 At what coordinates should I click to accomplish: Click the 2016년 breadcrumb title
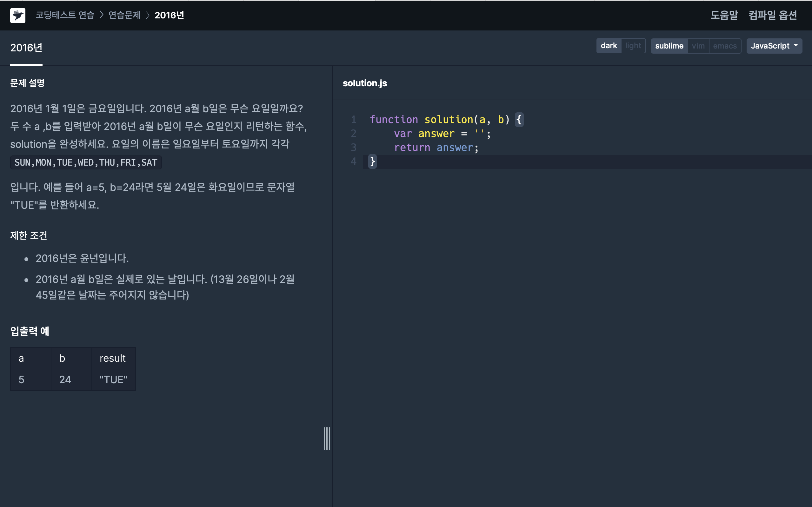(170, 15)
